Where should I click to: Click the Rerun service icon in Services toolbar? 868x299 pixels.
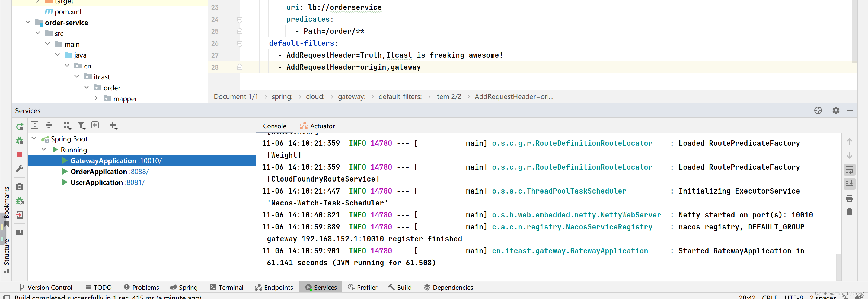click(19, 126)
